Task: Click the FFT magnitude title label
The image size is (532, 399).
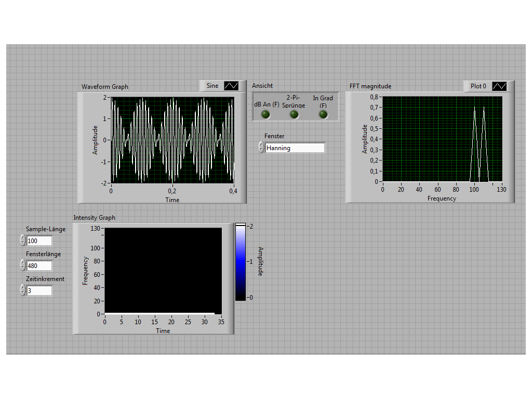Action: point(370,86)
